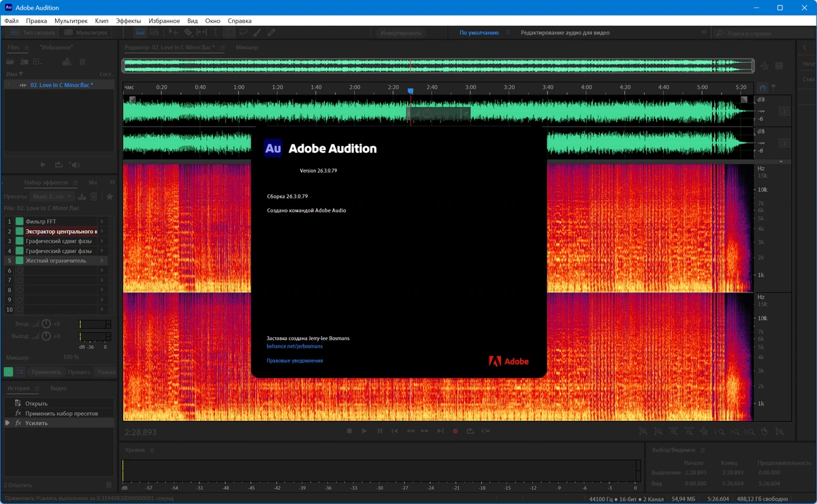Image resolution: width=817 pixels, height=504 pixels.
Task: Click Zoom In amplitude icon
Action: coord(643,431)
